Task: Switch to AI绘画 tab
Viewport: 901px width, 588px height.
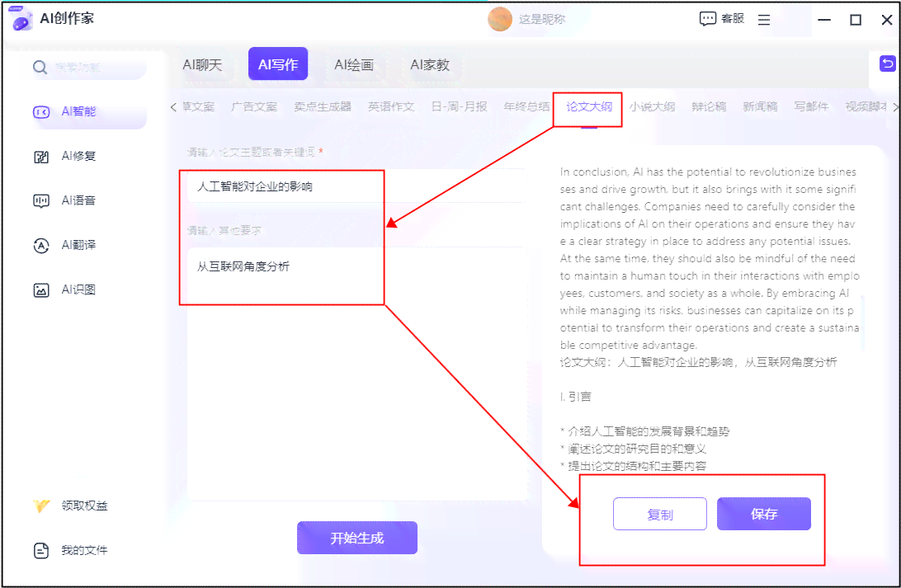Action: click(354, 65)
